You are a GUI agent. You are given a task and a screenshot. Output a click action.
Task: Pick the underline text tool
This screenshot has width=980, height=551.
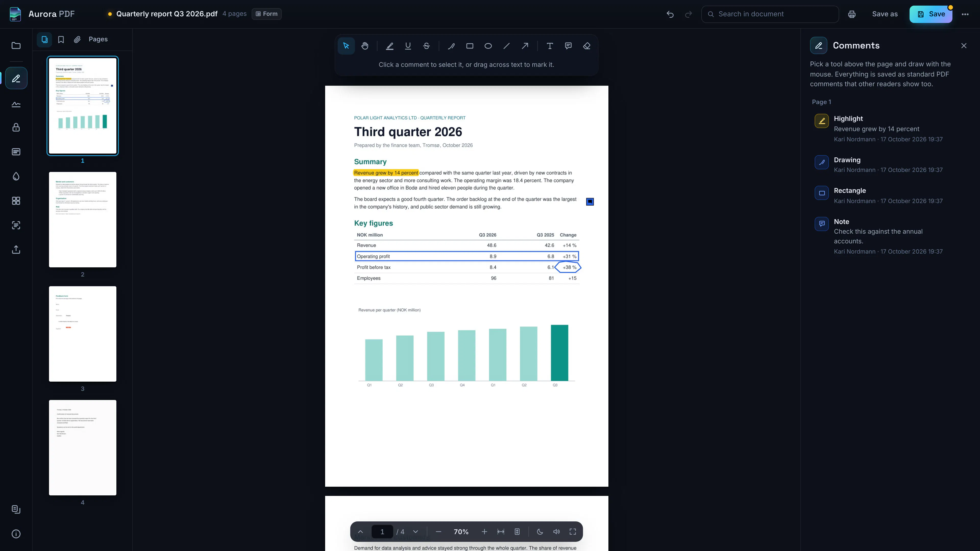coord(408,46)
